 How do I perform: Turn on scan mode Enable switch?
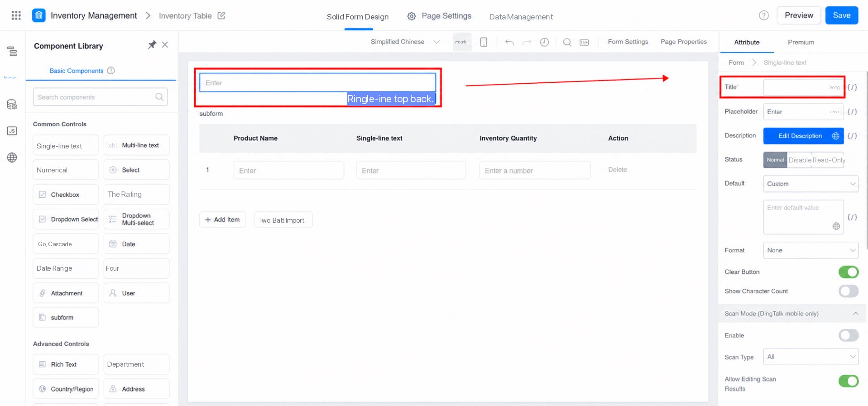[x=848, y=335]
